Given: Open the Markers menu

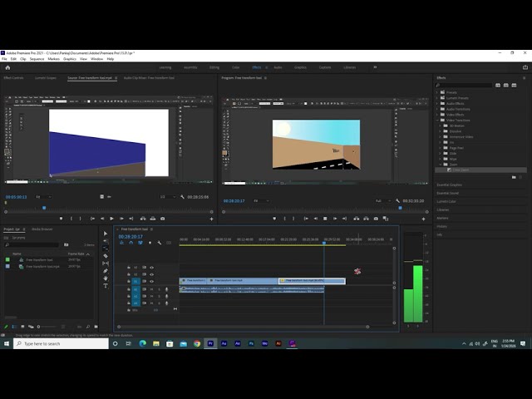Looking at the screenshot, I should pos(53,59).
